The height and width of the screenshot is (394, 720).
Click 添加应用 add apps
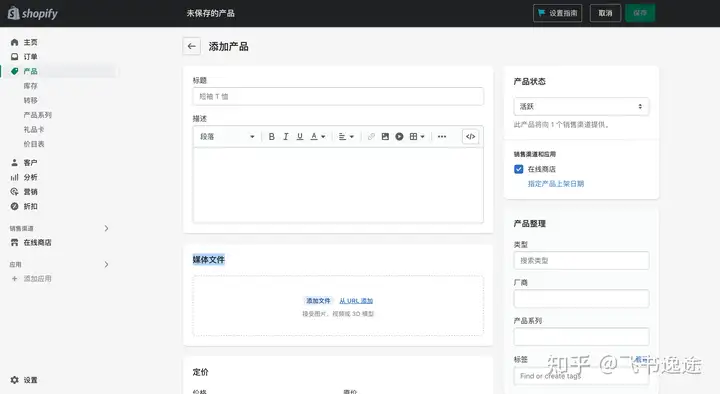pos(38,279)
